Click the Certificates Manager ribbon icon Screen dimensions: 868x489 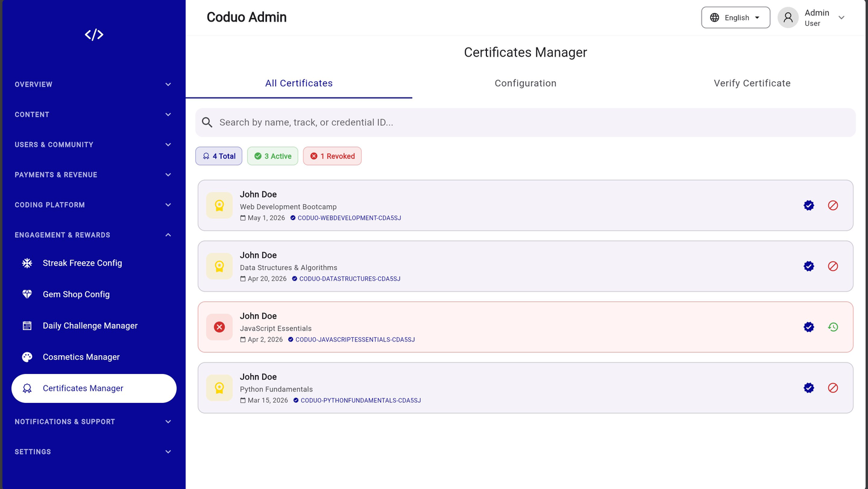tap(27, 388)
